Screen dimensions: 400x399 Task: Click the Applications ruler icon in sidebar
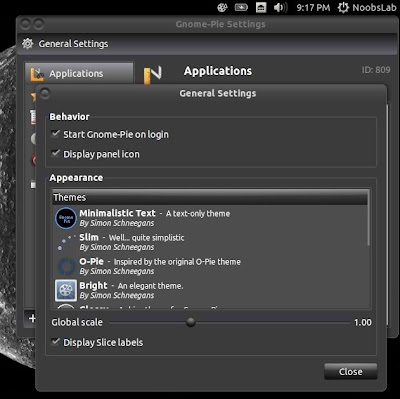point(37,74)
